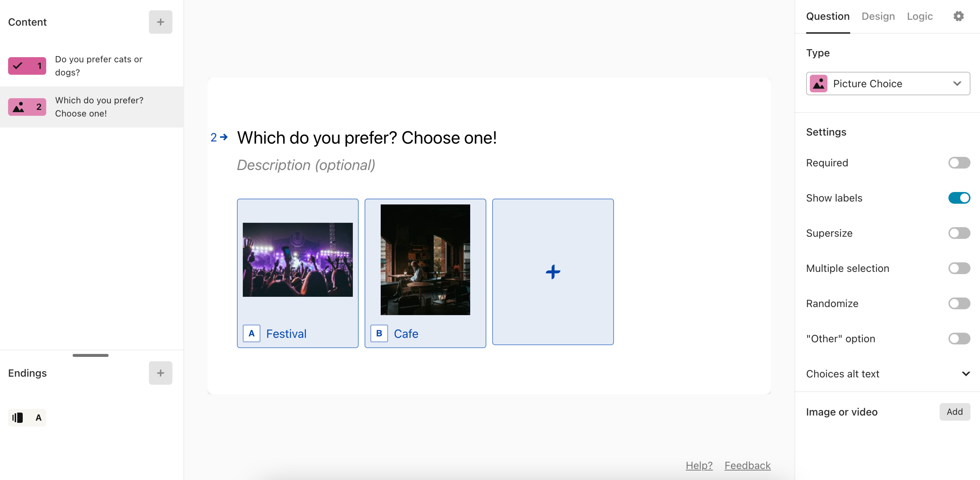Click the panel divider handle above Endings
Viewport: 980px width, 480px height.
click(91, 355)
